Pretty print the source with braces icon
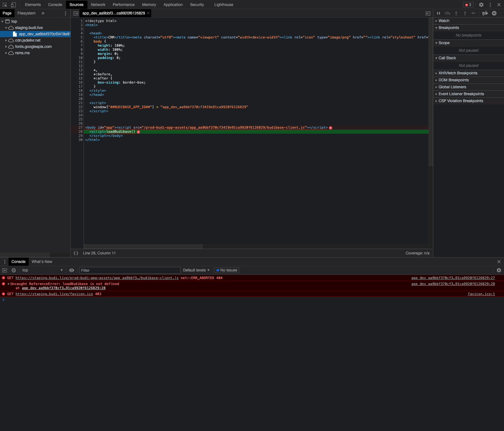 tap(76, 253)
